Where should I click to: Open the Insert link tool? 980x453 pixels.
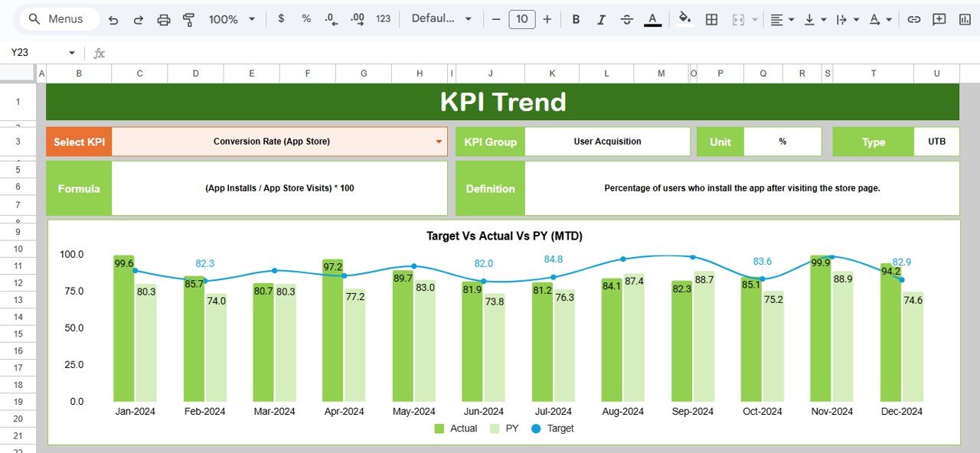[913, 18]
